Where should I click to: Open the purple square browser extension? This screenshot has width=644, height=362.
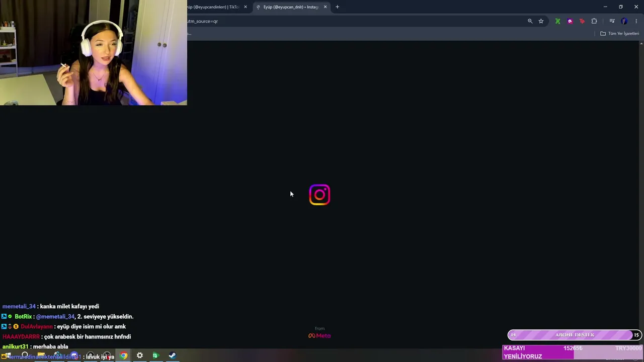[x=570, y=21]
